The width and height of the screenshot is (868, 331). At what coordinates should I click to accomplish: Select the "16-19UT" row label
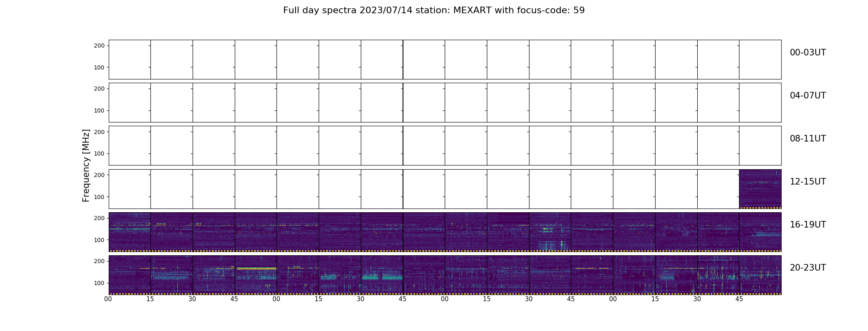pos(808,225)
